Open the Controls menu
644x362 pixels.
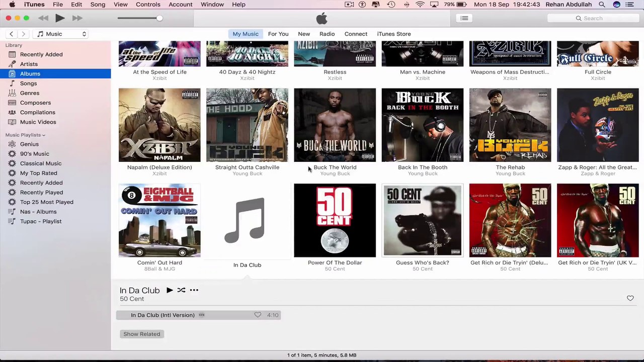(x=148, y=5)
